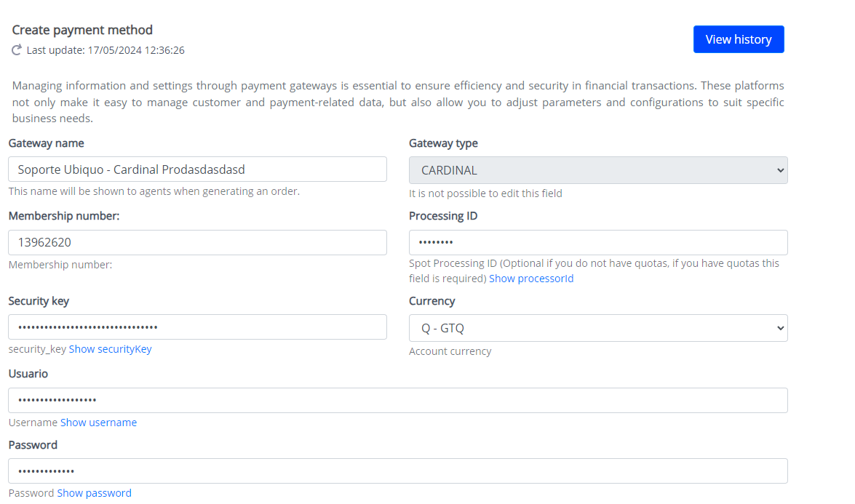Click the Last update timestamp text
855x504 pixels.
(x=106, y=50)
